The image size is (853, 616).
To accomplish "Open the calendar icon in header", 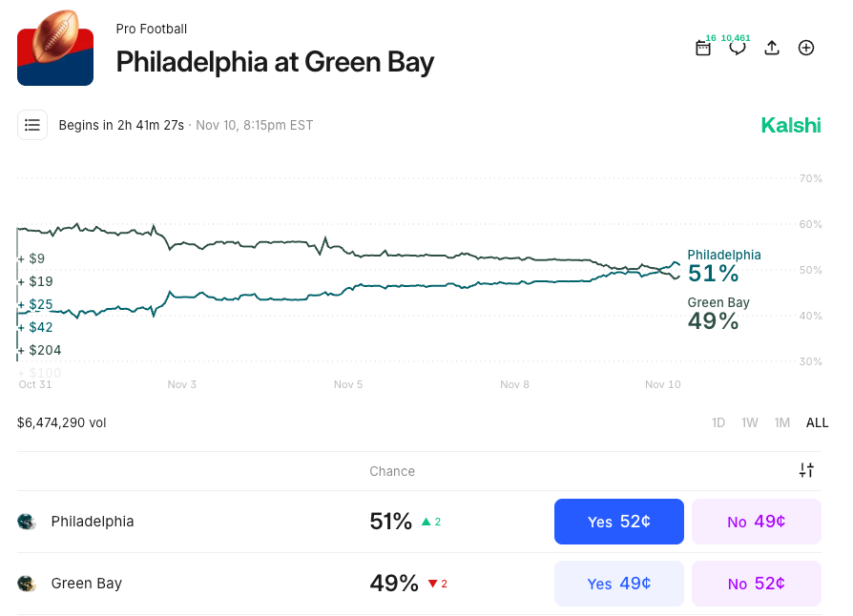I will coord(703,48).
